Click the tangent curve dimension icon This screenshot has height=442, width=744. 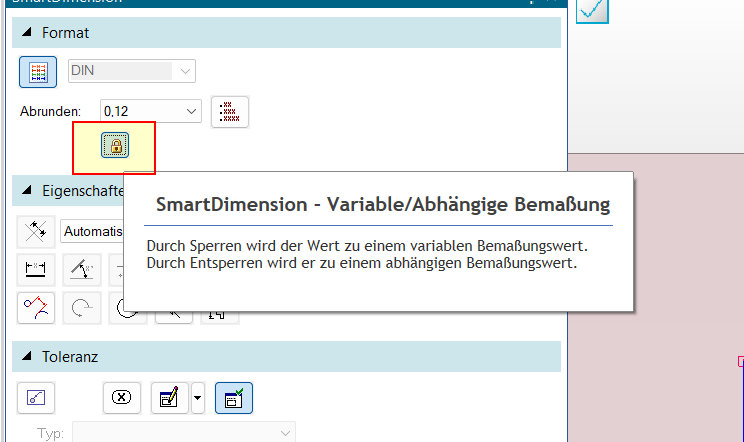36,308
